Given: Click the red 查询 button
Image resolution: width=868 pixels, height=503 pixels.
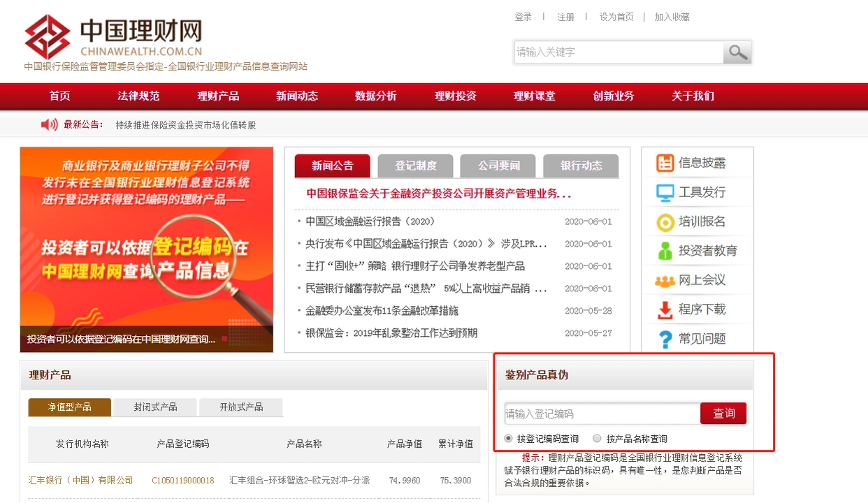Looking at the screenshot, I should pos(723,414).
